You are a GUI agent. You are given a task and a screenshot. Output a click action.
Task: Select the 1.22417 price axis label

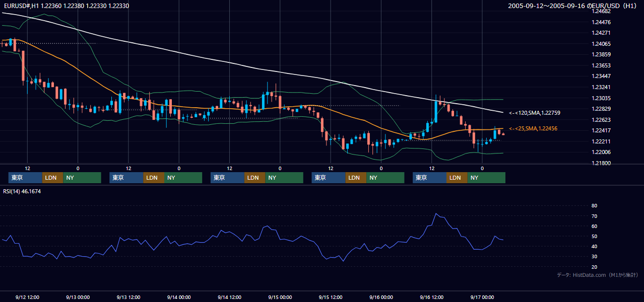pyautogui.click(x=602, y=131)
